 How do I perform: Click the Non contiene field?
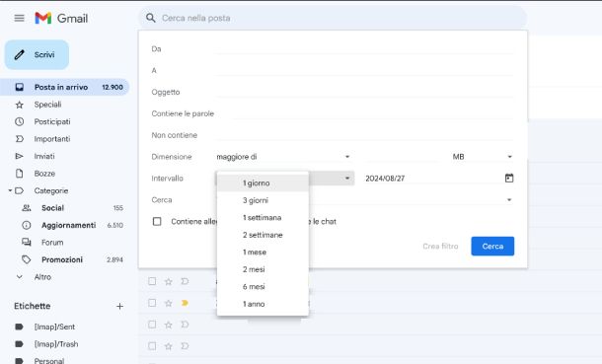[365, 135]
